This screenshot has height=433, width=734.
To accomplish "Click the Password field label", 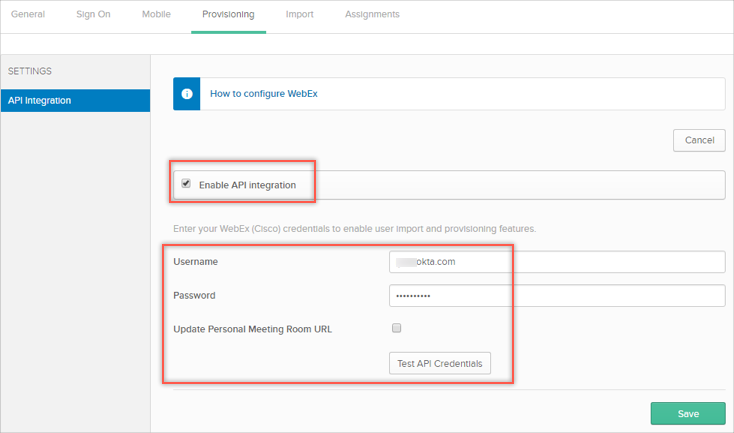I will click(x=194, y=296).
